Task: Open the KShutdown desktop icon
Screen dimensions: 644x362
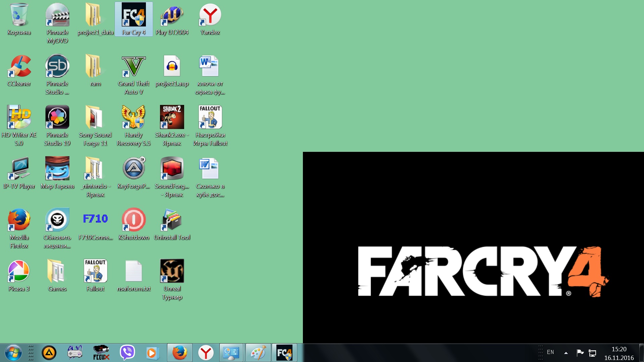Action: 133,220
